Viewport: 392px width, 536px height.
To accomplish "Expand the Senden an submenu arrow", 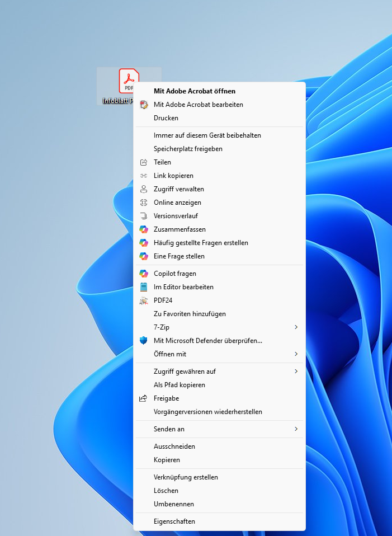I will pos(296,429).
